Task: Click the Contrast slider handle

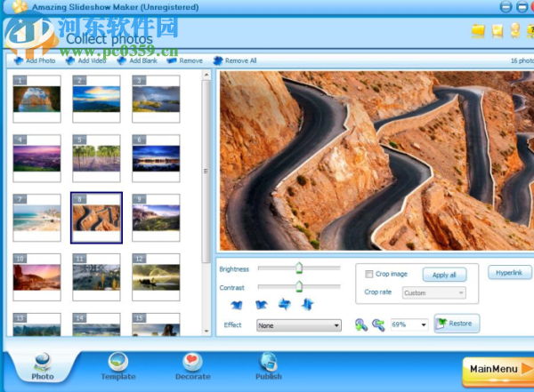Action: pyautogui.click(x=299, y=286)
